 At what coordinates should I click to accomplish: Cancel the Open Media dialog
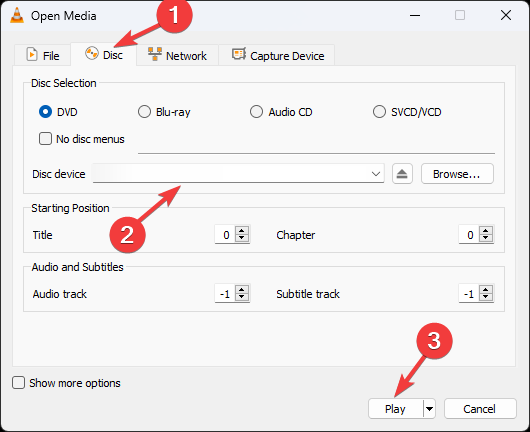coord(480,409)
